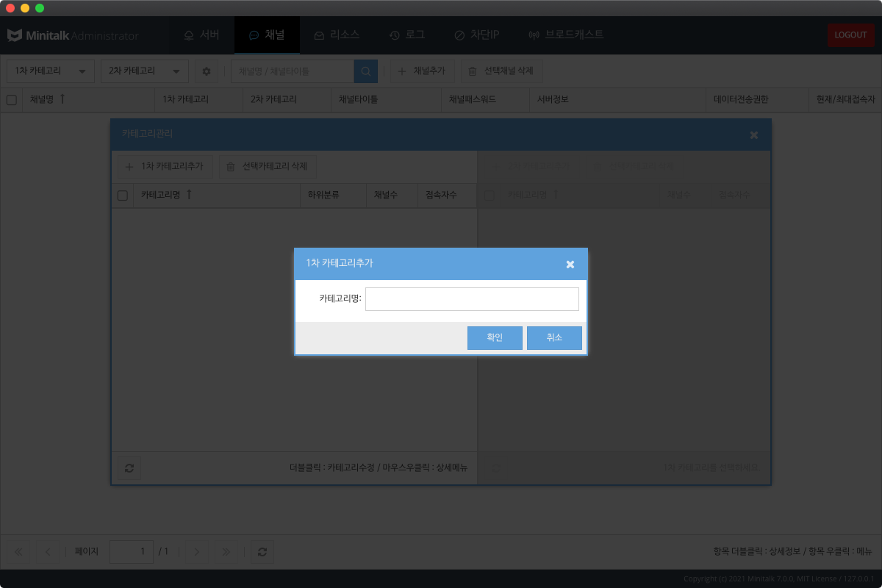882x588 pixels.
Task: Click the 하위분류 column header
Action: pos(333,196)
